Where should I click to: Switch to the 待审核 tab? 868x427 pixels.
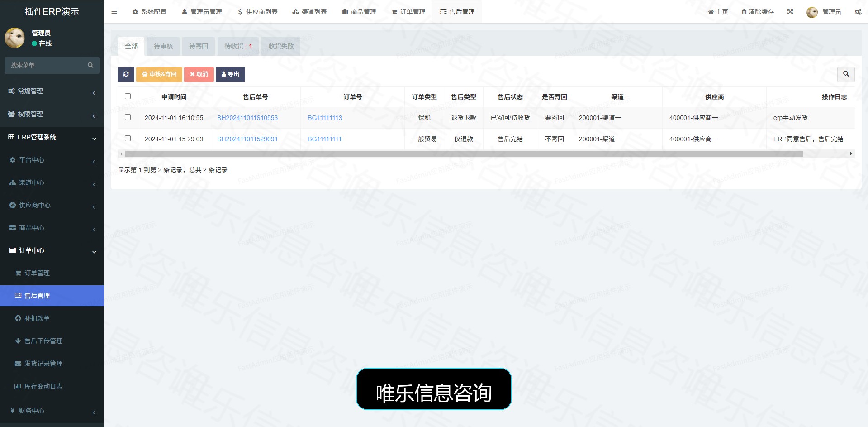click(x=163, y=46)
